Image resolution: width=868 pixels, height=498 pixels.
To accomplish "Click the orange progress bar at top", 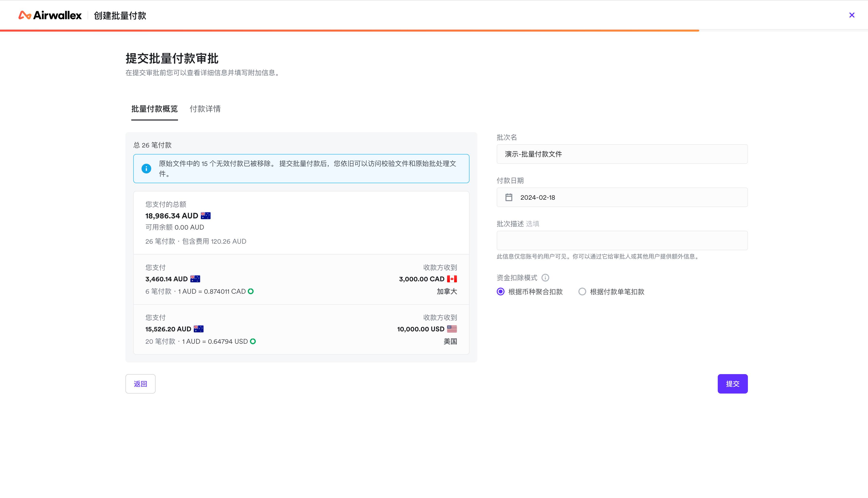I will (x=349, y=30).
